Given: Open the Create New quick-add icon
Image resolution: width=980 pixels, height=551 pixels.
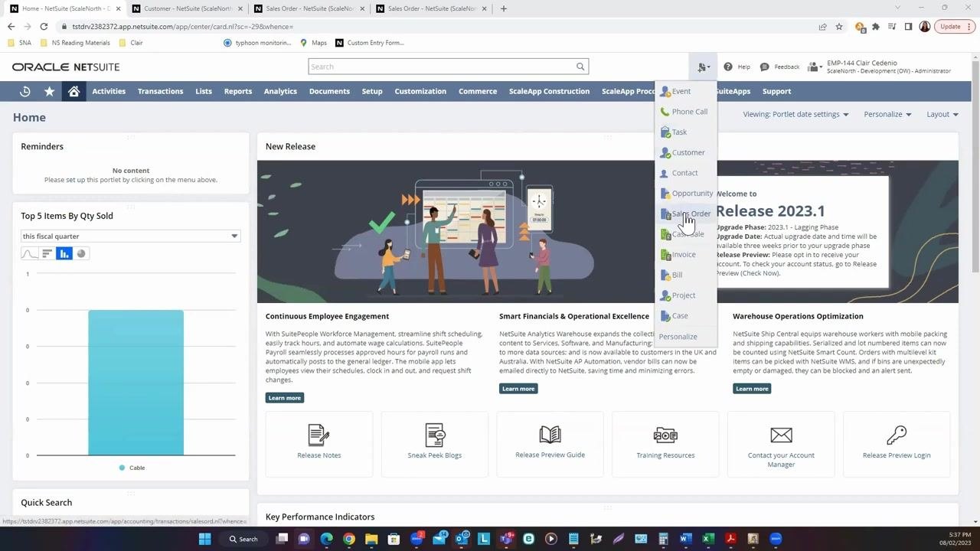Looking at the screenshot, I should [x=703, y=67].
